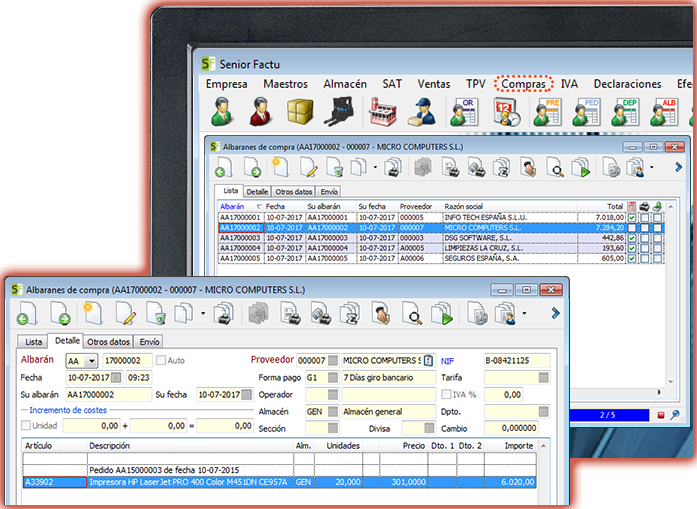
Task: Click scroll-up arrow of albaranes list
Action: point(671,207)
